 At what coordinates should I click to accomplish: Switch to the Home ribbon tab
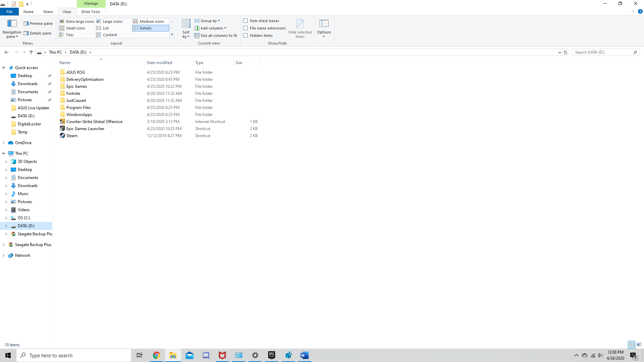point(29,12)
